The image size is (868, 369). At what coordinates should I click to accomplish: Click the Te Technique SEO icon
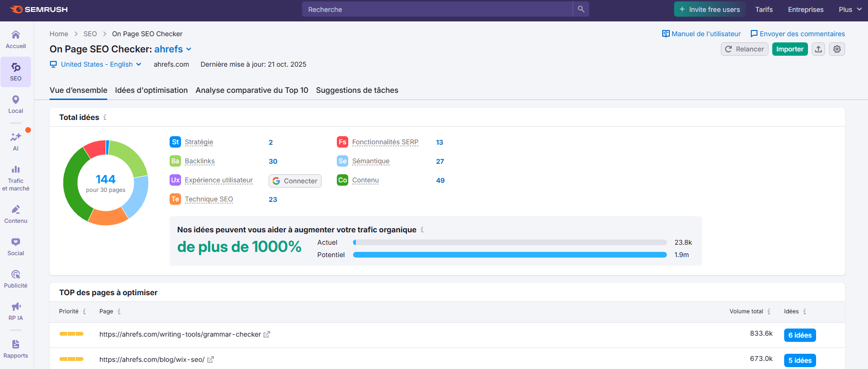[175, 199]
